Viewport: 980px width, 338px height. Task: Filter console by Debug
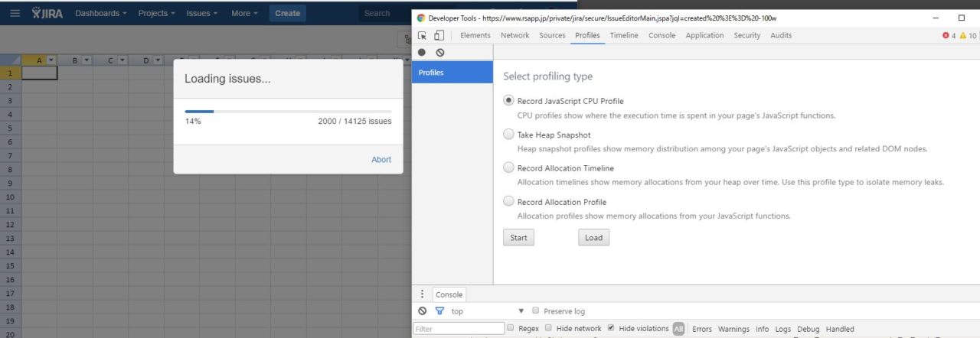[x=808, y=329]
